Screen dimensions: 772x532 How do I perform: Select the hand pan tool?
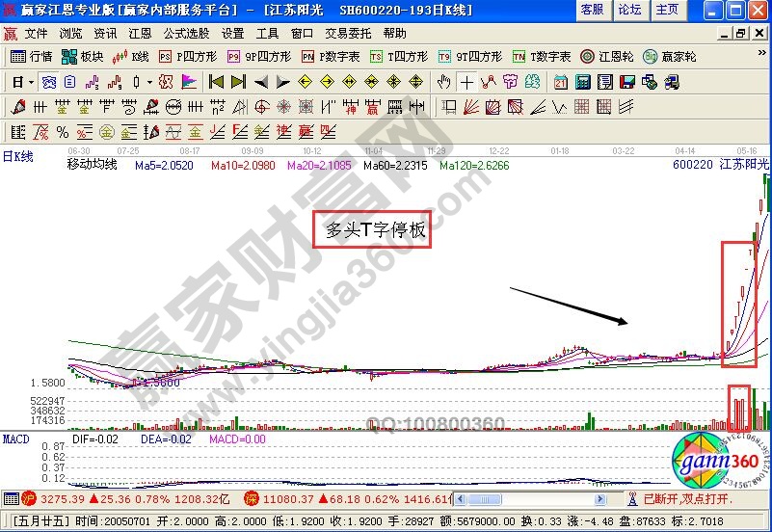[x=444, y=82]
